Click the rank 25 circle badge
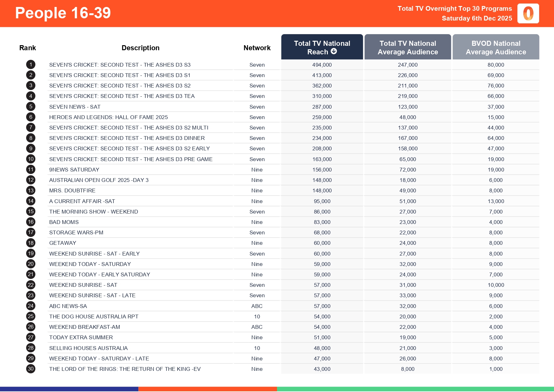 [31, 317]
